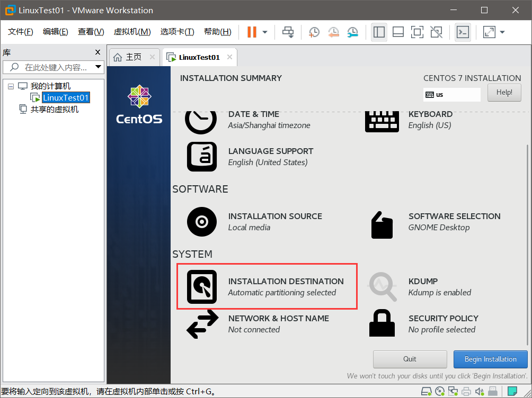Select 共享的虚拟机 in the library tree

(54, 109)
